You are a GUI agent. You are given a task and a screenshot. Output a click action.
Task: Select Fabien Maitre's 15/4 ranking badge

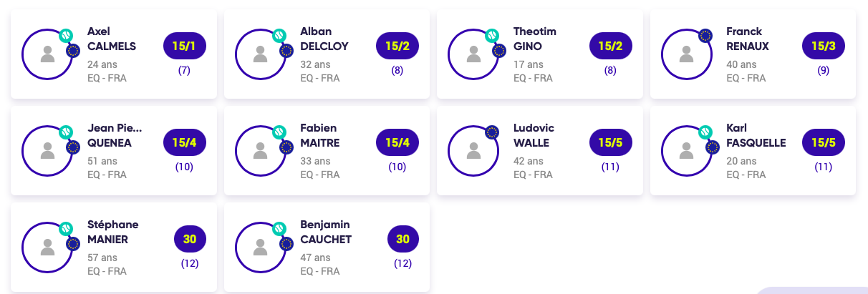tap(397, 143)
